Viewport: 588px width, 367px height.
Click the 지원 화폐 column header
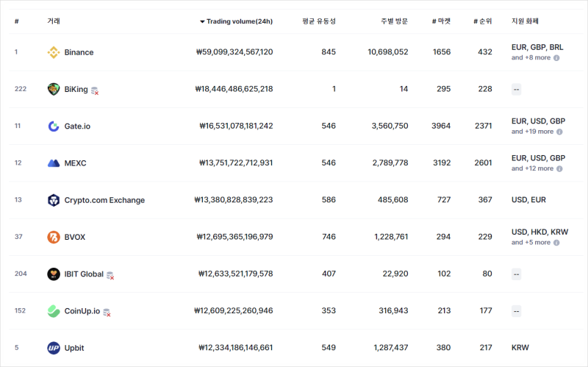click(525, 21)
